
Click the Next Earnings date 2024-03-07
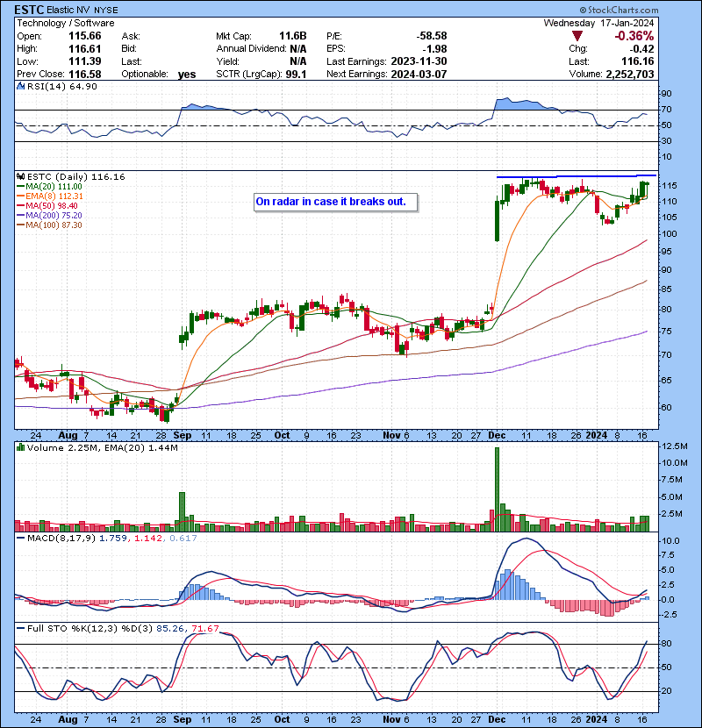tap(419, 74)
